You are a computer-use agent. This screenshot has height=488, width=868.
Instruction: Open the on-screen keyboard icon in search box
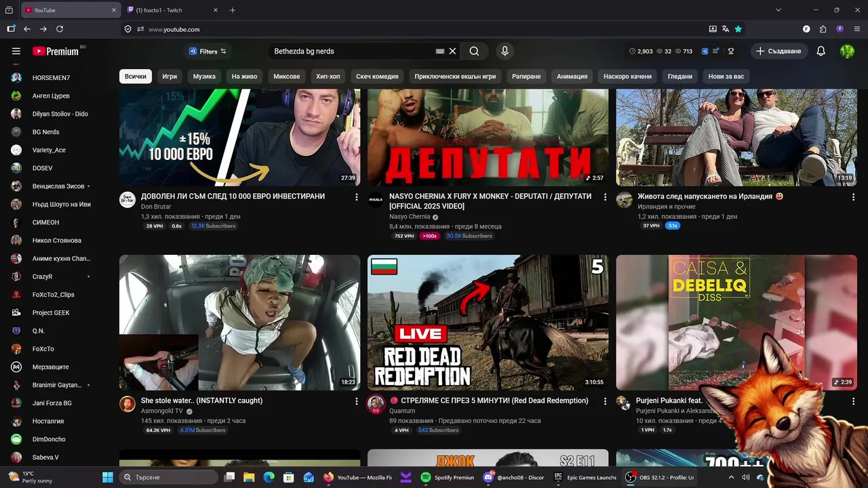(x=440, y=51)
